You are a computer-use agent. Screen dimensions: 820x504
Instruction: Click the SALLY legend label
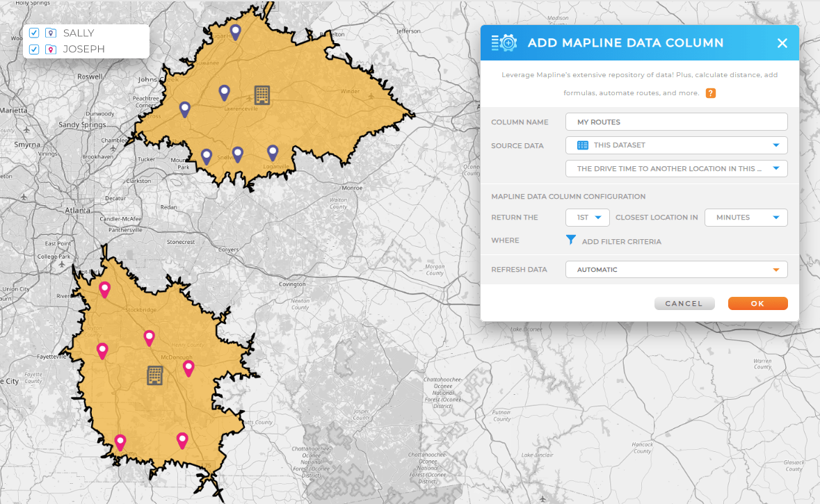click(x=79, y=33)
